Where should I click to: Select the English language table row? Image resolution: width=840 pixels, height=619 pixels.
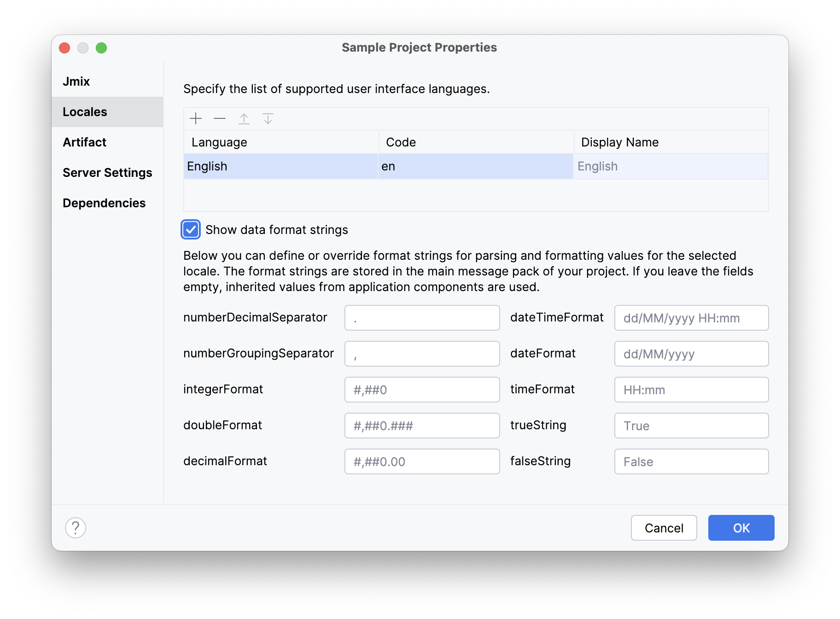coord(280,166)
